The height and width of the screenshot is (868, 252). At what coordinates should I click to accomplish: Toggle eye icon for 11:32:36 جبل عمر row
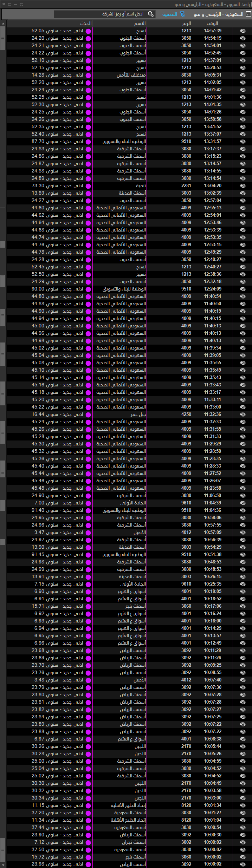point(243,415)
